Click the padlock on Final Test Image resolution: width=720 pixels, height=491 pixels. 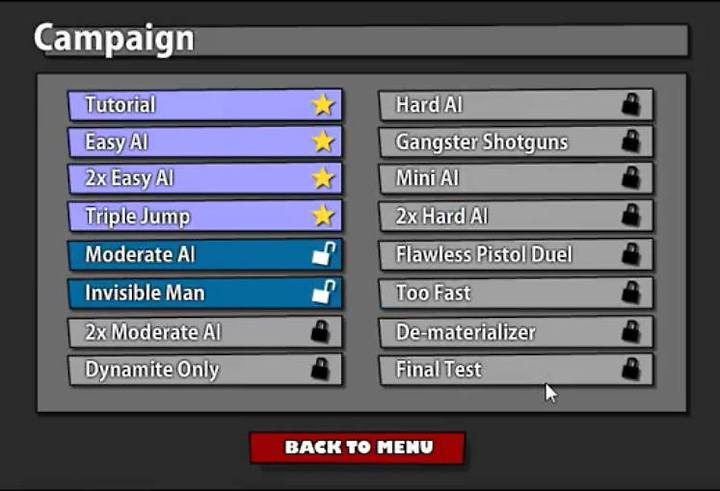coord(631,368)
